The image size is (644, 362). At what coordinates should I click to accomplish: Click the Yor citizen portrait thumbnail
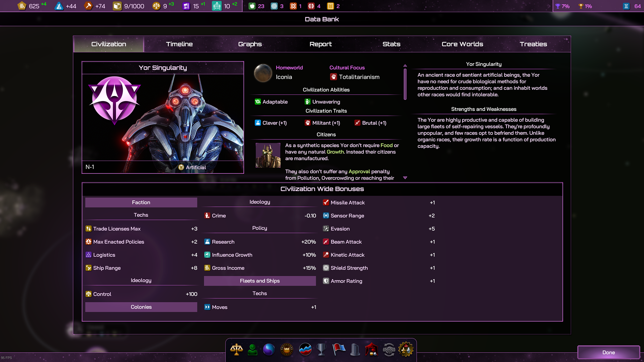point(268,155)
